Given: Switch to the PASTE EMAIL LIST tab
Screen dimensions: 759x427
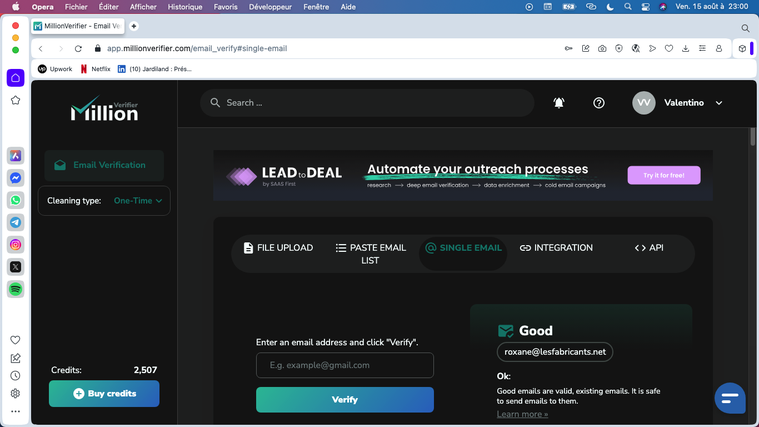Looking at the screenshot, I should (x=370, y=254).
